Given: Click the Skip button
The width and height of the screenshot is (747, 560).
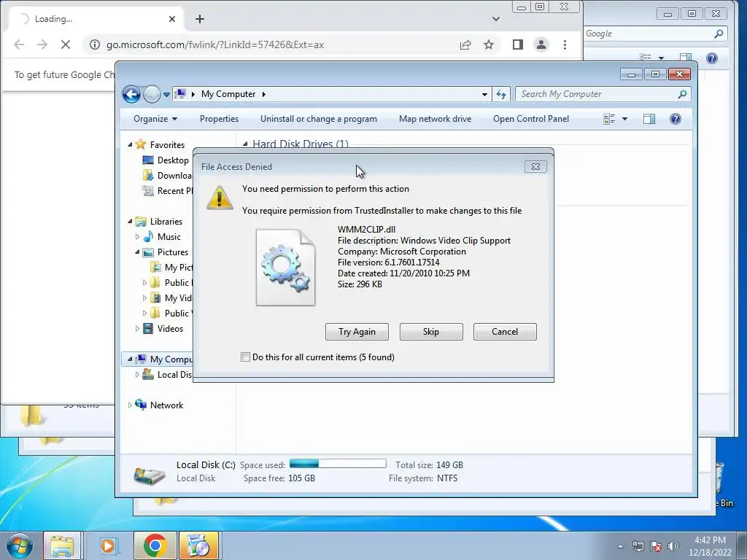Looking at the screenshot, I should click(431, 332).
